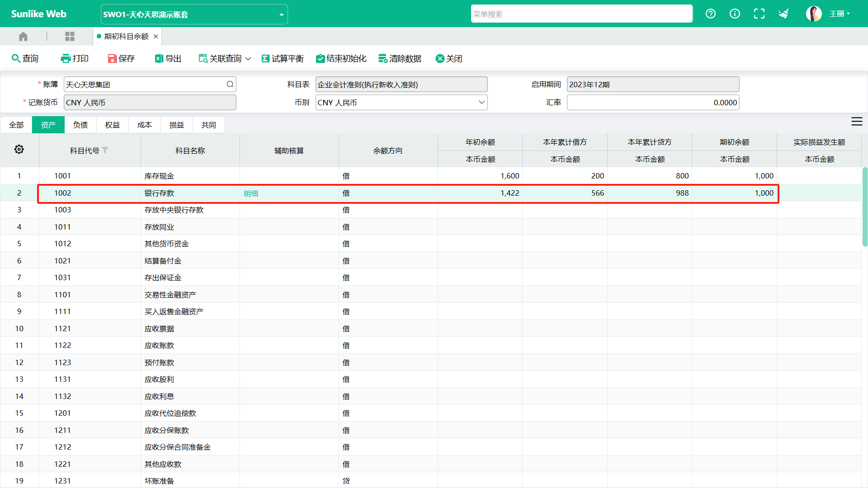
Task: Open the hamburger menu above the table
Action: [x=857, y=122]
